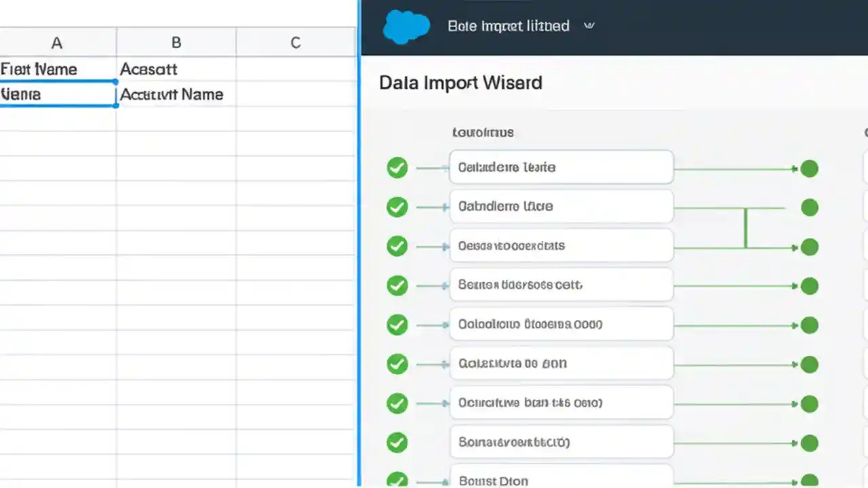
Task: Toggle the match indicator on the sixth mapping row
Action: tap(397, 364)
